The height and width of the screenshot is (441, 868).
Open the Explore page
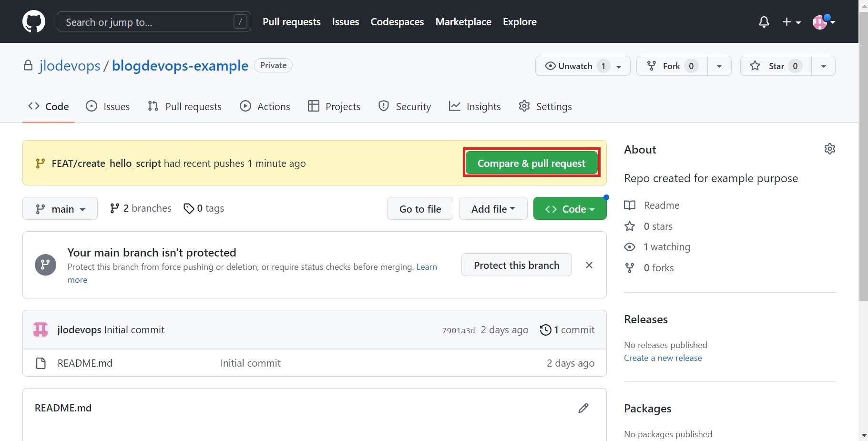click(520, 22)
